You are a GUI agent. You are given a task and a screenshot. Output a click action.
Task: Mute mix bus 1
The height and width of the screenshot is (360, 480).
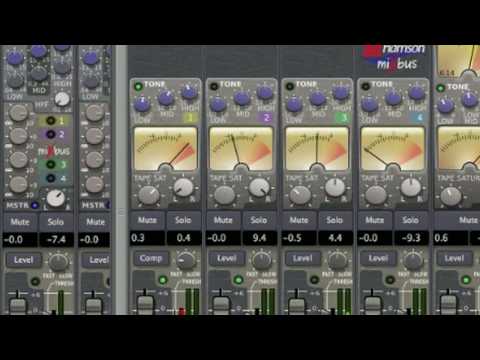pos(147,220)
